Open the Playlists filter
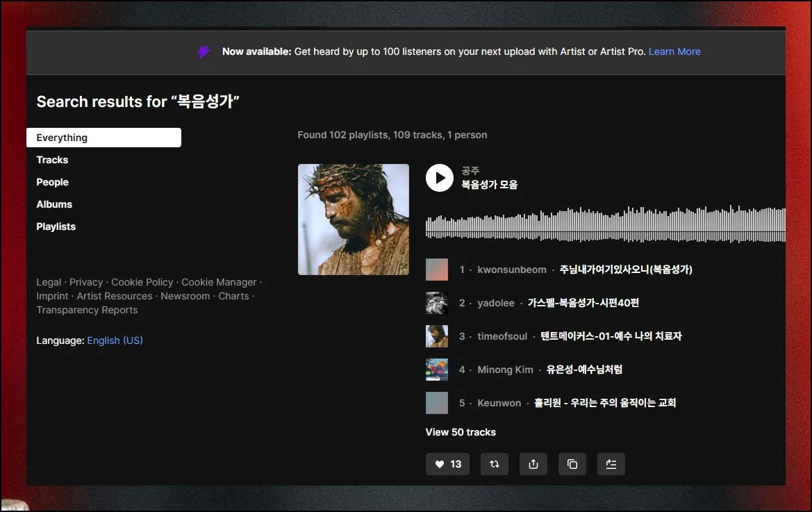812x512 pixels. pos(56,226)
